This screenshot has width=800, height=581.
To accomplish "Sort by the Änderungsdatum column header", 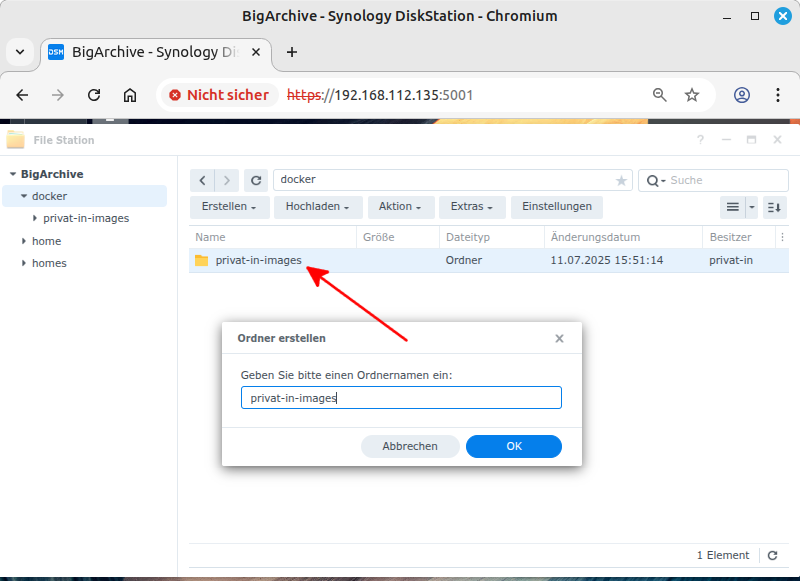I will pos(595,237).
